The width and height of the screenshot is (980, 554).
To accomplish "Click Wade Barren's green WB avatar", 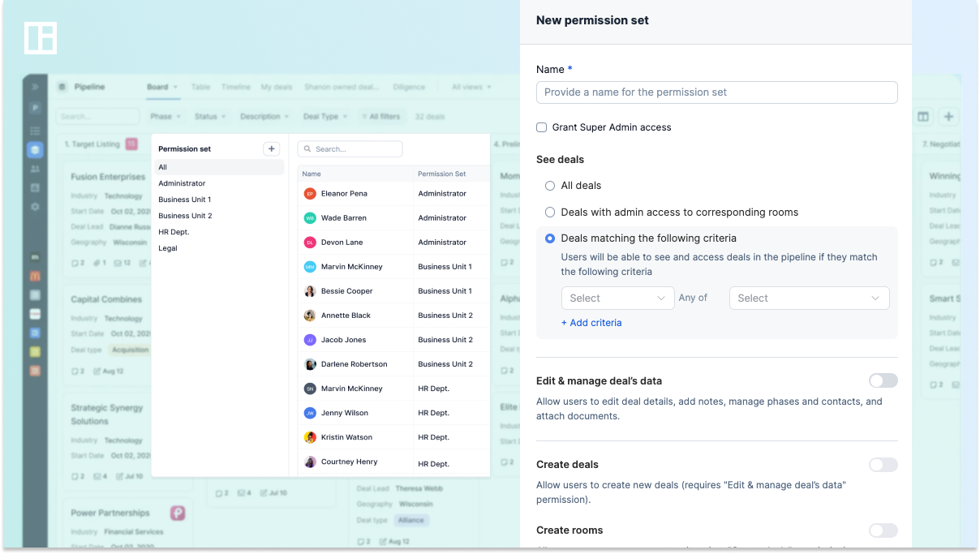I will click(310, 218).
